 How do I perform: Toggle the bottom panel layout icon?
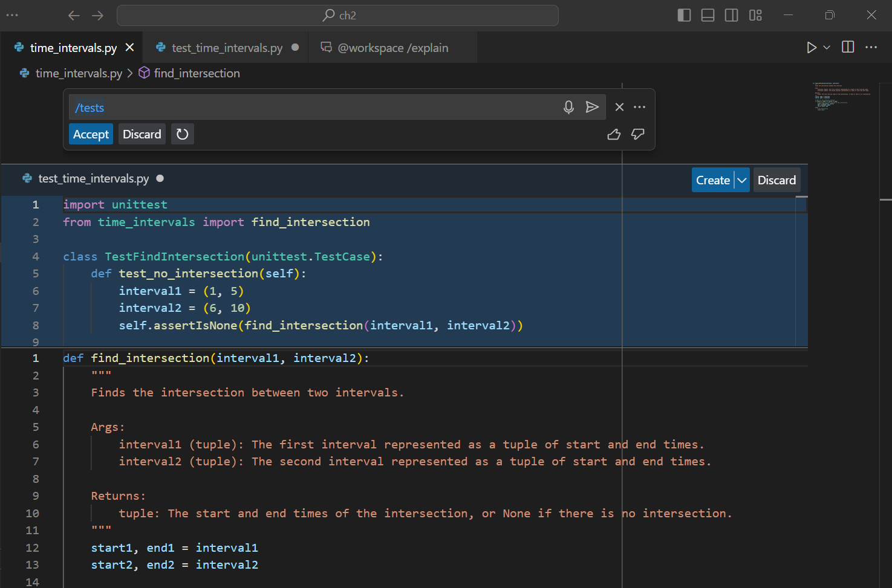708,15
